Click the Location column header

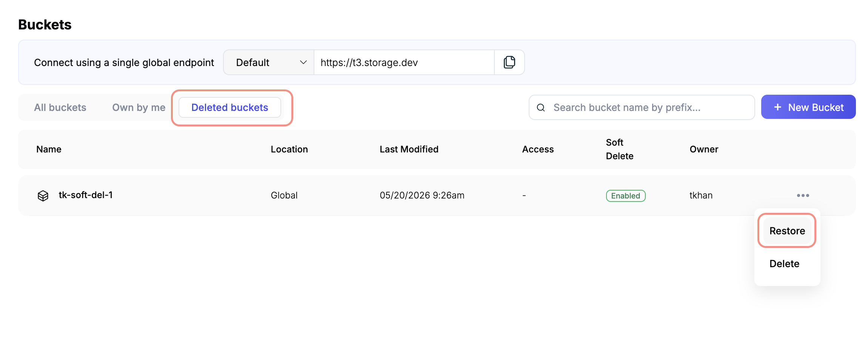[x=289, y=149]
